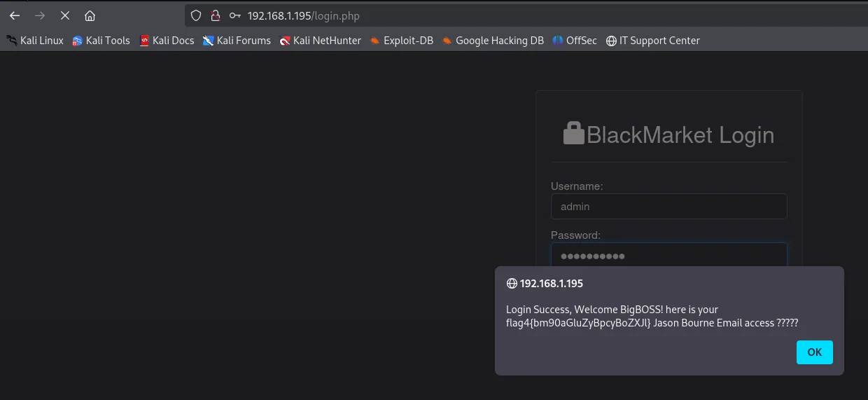Image resolution: width=868 pixels, height=400 pixels.
Task: Open the Kali Docs bookmark
Action: click(167, 41)
